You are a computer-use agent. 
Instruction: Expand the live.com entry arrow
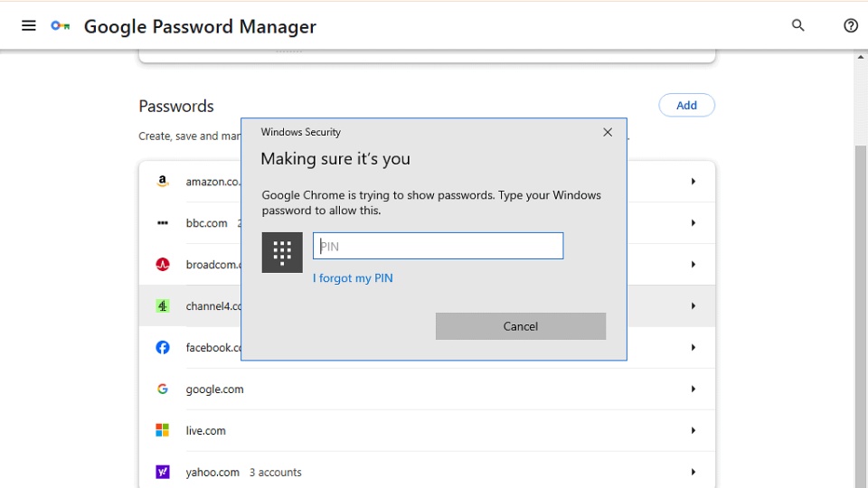pos(693,430)
